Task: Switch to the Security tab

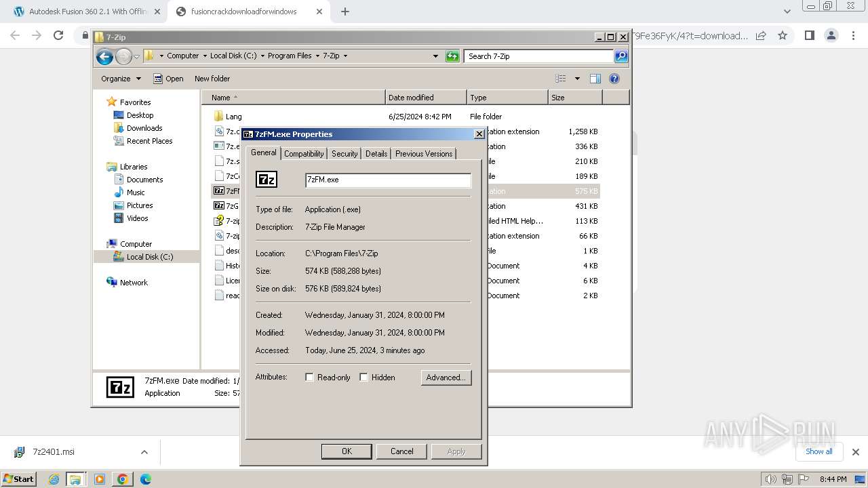Action: click(x=344, y=154)
